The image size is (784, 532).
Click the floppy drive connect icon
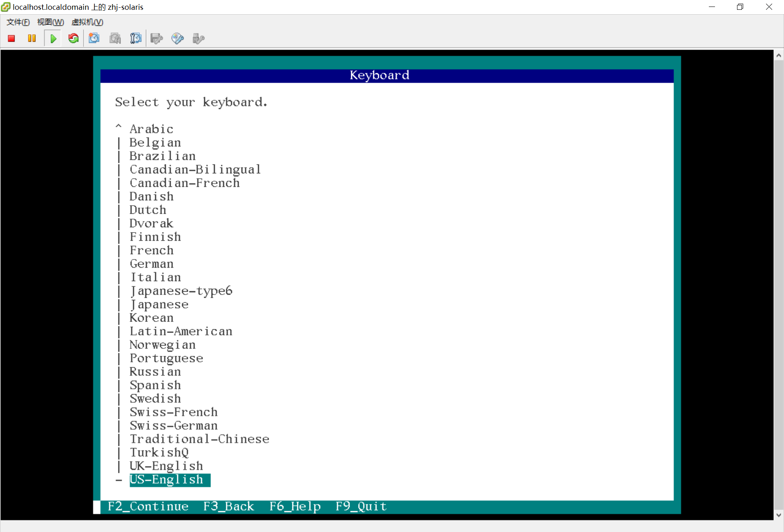coord(157,38)
